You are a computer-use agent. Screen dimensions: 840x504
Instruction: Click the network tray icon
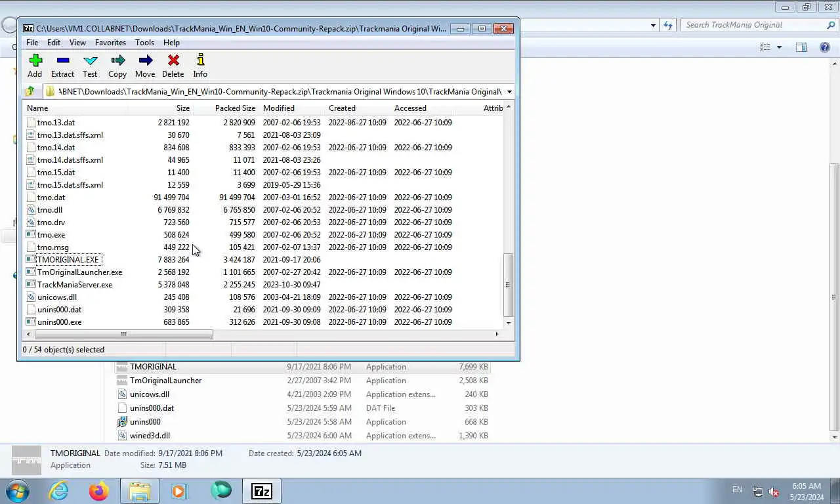point(758,492)
